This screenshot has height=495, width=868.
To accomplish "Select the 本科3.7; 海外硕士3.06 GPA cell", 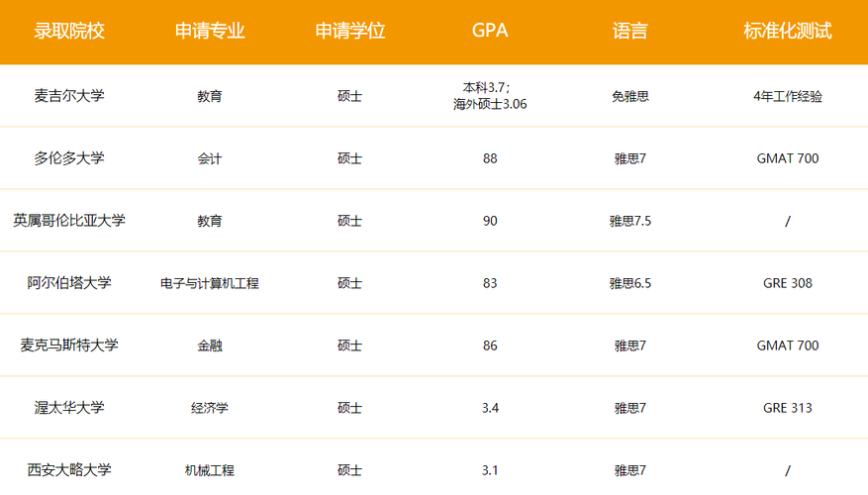I will coord(490,96).
